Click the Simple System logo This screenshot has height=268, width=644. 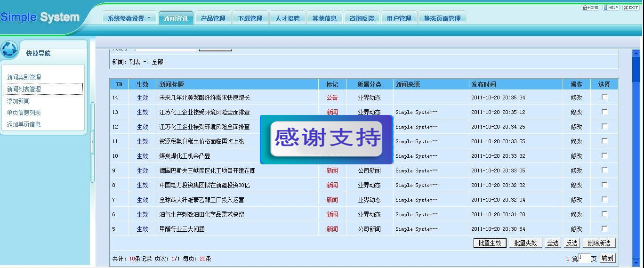(40, 17)
